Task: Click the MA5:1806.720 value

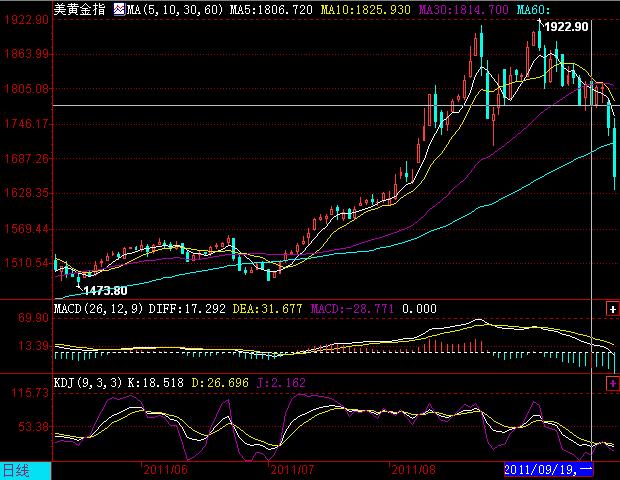Action: (x=271, y=9)
